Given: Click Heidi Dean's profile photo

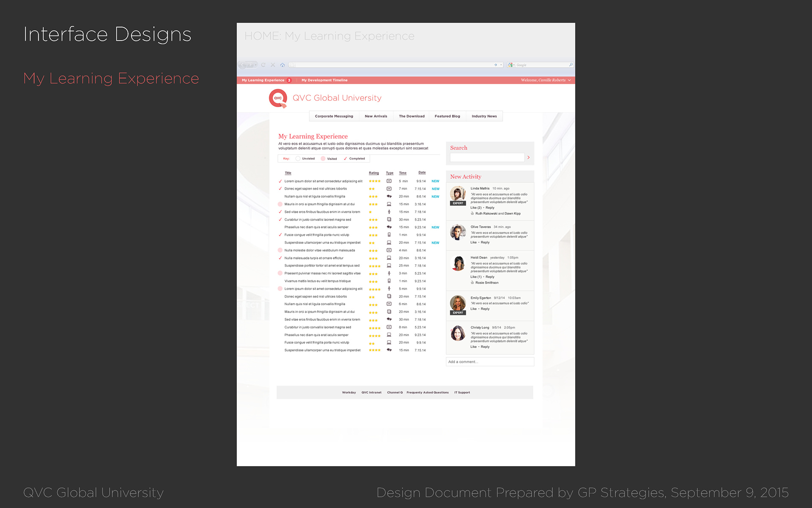Looking at the screenshot, I should point(458,263).
